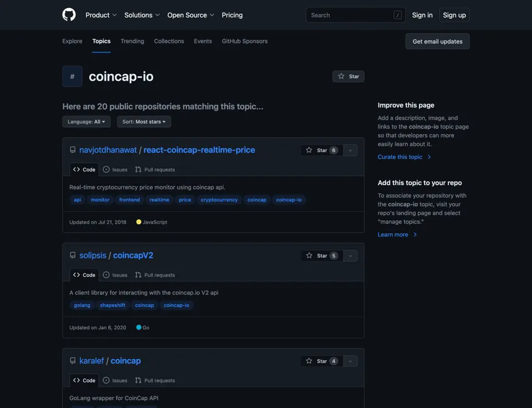The image size is (532, 408).
Task: Expand star list dropdown for karalef coincap
Action: pyautogui.click(x=350, y=361)
